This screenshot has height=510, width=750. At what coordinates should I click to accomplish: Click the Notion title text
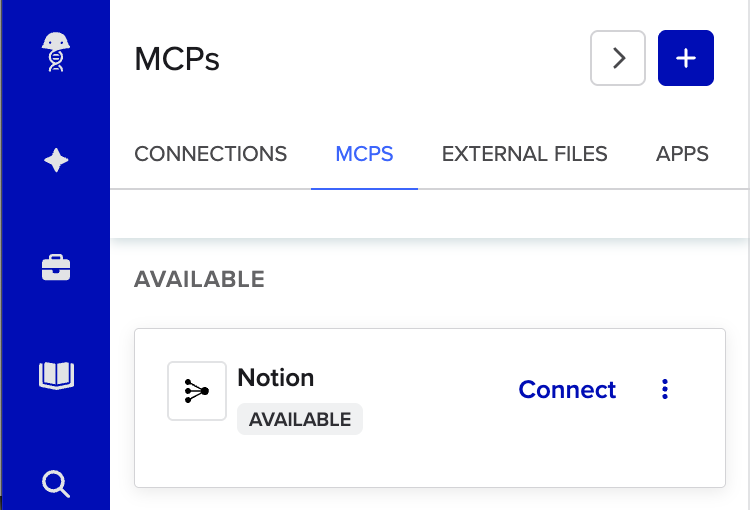click(276, 378)
